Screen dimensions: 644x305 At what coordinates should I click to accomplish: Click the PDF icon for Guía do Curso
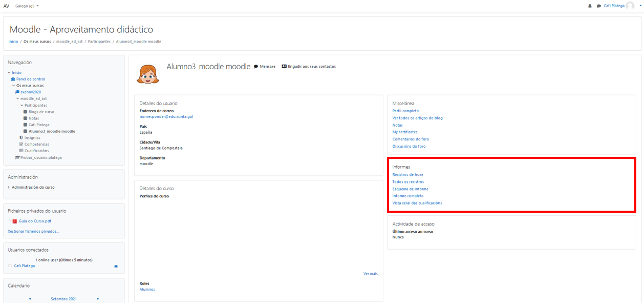(15, 221)
